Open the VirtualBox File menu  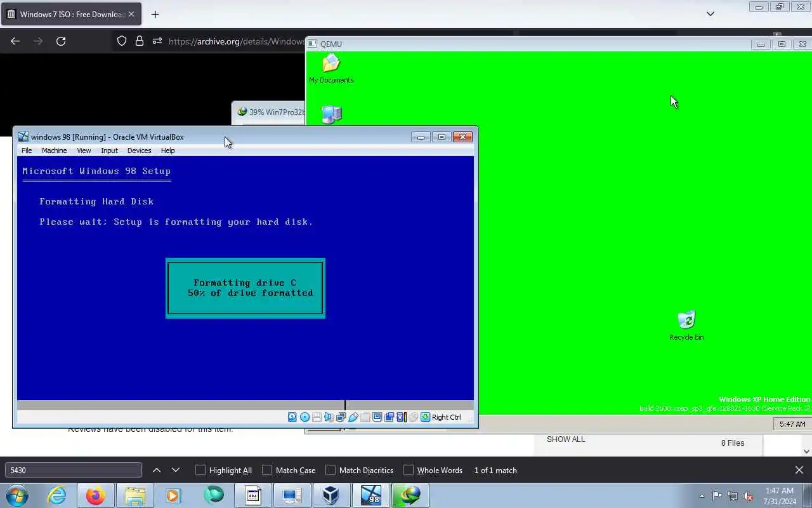pos(27,150)
